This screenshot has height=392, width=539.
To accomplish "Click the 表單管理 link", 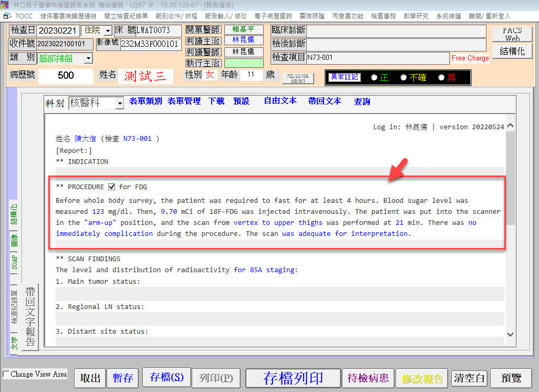I will (184, 101).
